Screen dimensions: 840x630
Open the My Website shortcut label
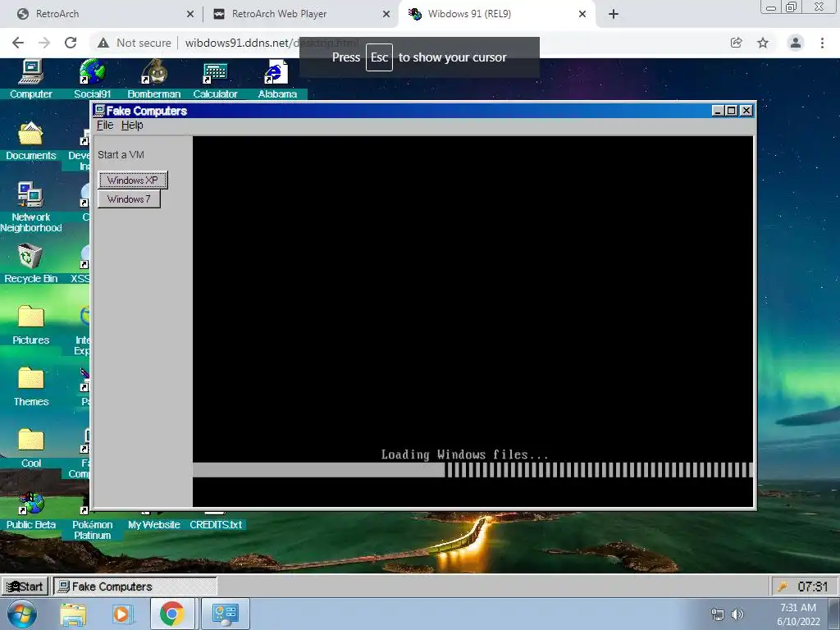(153, 525)
